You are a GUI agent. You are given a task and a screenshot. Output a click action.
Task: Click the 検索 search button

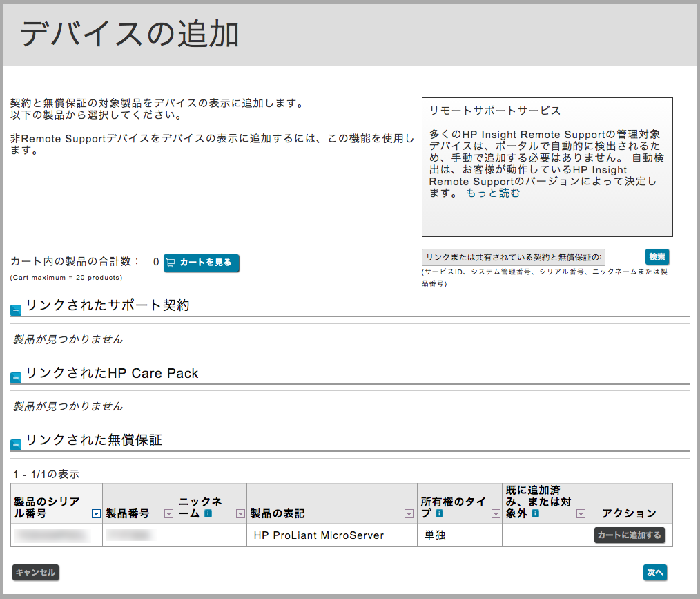pyautogui.click(x=657, y=257)
